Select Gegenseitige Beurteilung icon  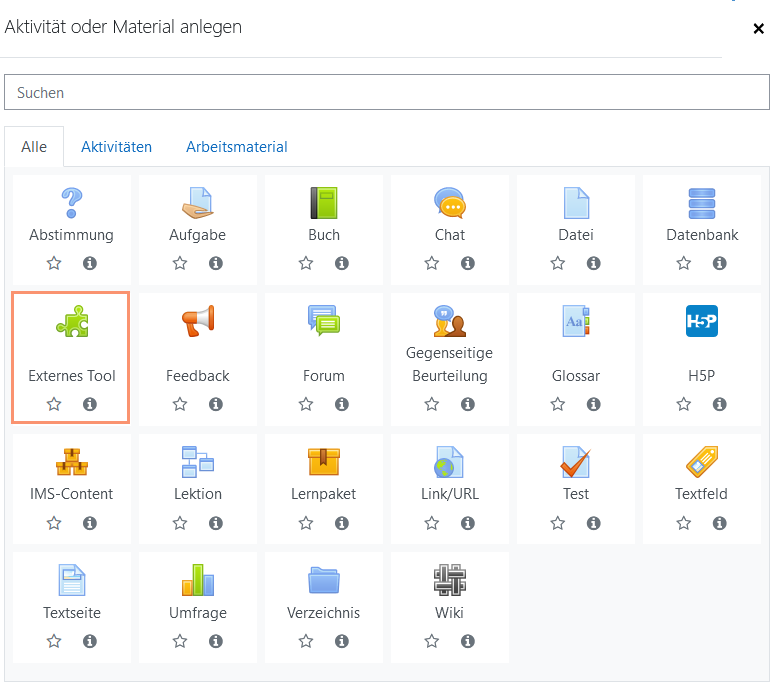450,321
